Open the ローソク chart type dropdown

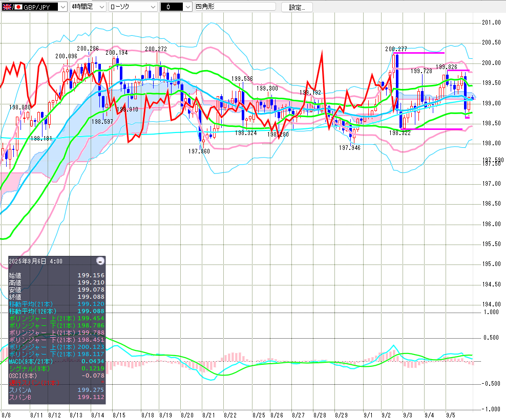click(x=133, y=7)
